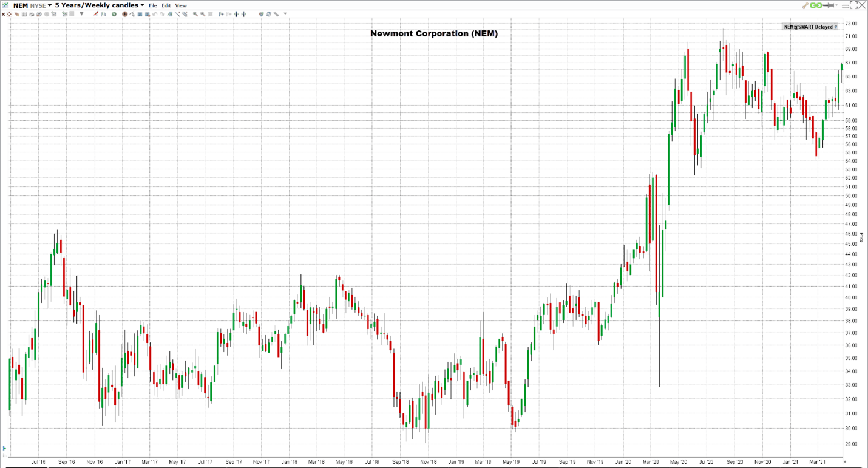The height and width of the screenshot is (468, 868).
Task: Click the table/grid data icon in toolbar
Action: coord(24,14)
